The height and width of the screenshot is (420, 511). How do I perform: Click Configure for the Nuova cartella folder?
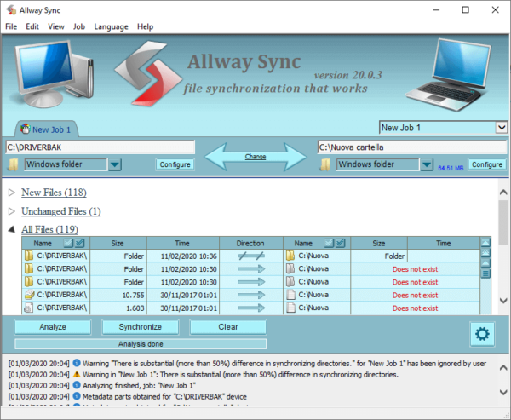[x=487, y=164]
